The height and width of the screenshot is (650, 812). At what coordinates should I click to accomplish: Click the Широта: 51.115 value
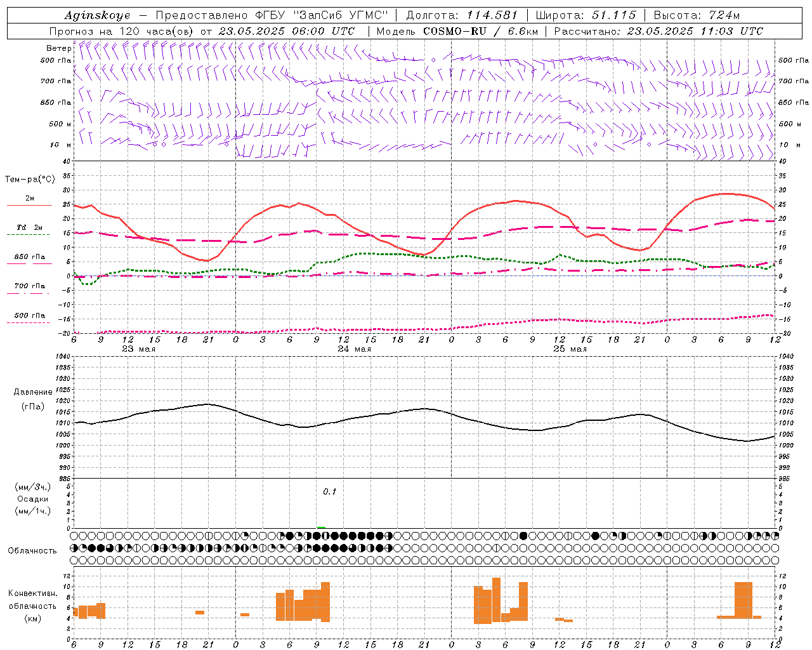pyautogui.click(x=586, y=15)
